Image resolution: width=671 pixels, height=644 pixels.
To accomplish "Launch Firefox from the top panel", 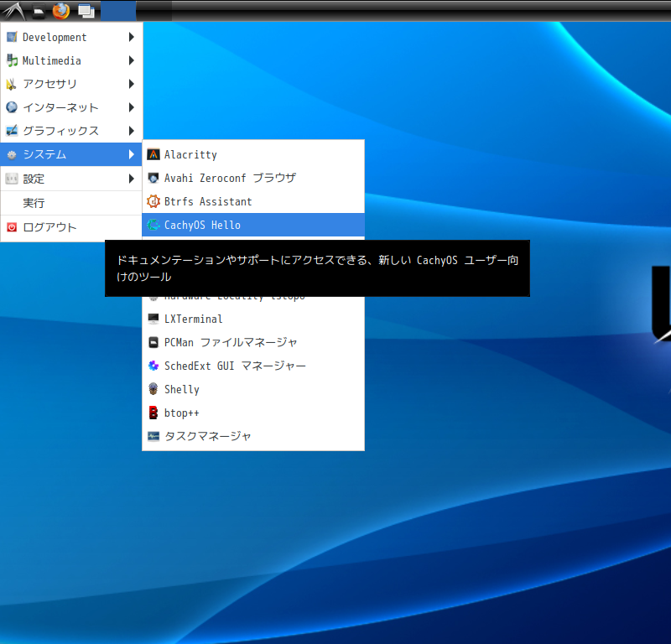I will (61, 11).
